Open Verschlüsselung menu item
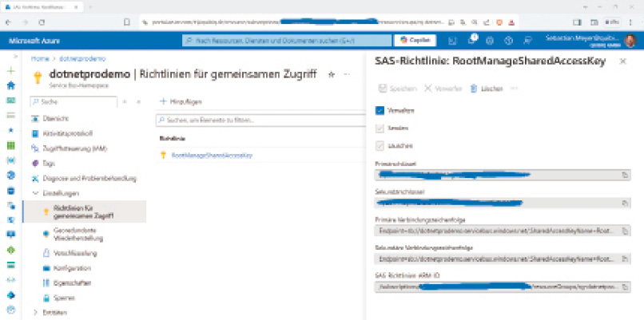 pyautogui.click(x=70, y=253)
